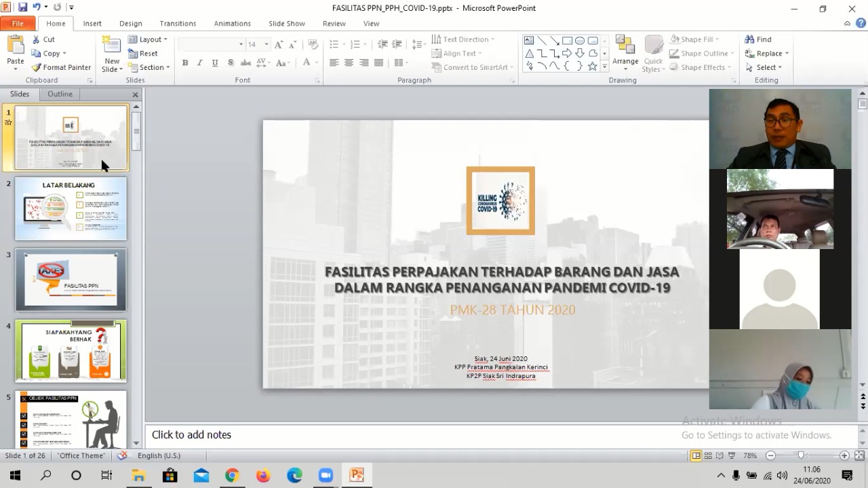This screenshot has height=488, width=868.
Task: Open Zoom app from the taskbar
Action: pos(325,475)
